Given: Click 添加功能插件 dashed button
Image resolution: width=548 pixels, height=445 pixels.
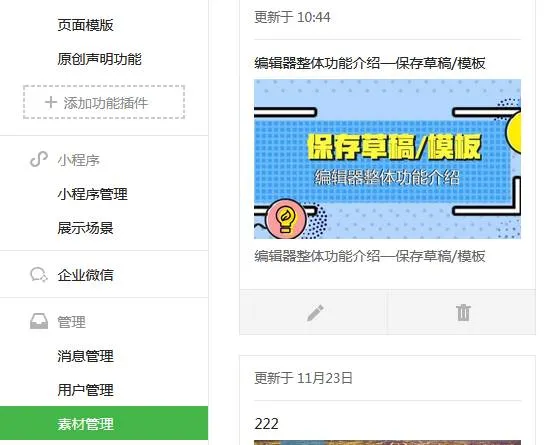Looking at the screenshot, I should (x=104, y=102).
